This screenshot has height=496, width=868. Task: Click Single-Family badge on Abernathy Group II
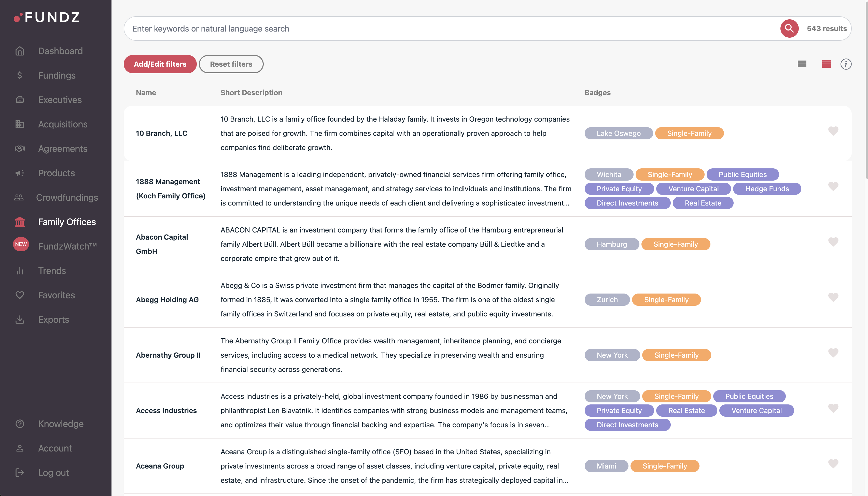pos(676,355)
